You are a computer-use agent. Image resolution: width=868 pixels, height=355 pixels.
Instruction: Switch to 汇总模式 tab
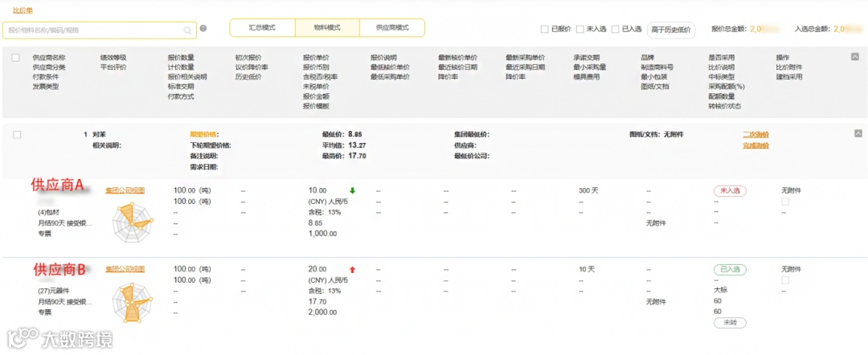pos(262,27)
